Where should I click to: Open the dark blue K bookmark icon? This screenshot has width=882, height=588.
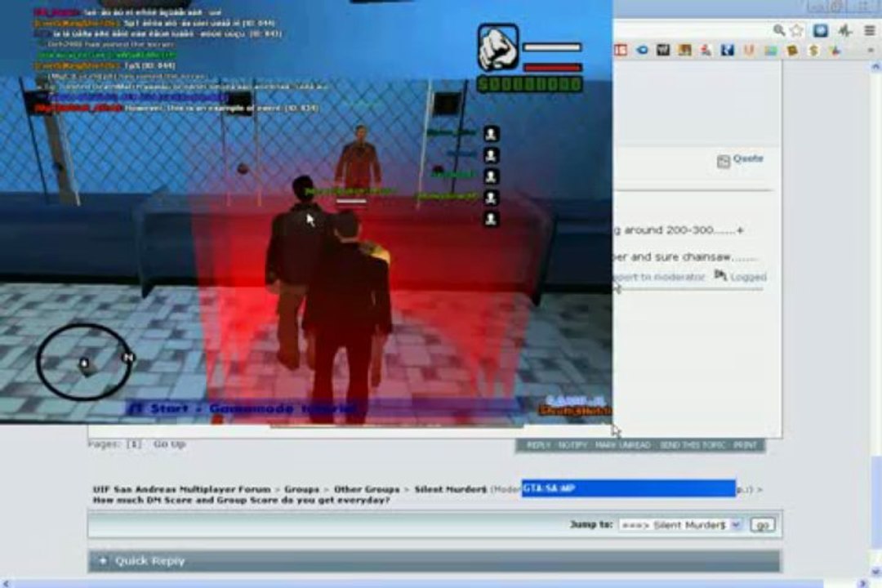[x=728, y=50]
